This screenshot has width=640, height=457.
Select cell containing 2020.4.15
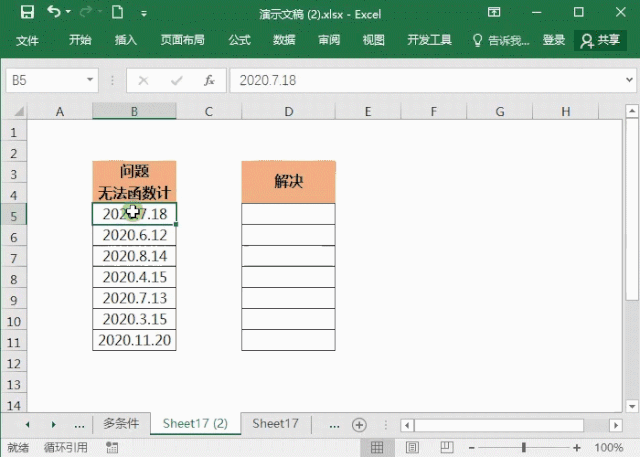pyautogui.click(x=134, y=277)
